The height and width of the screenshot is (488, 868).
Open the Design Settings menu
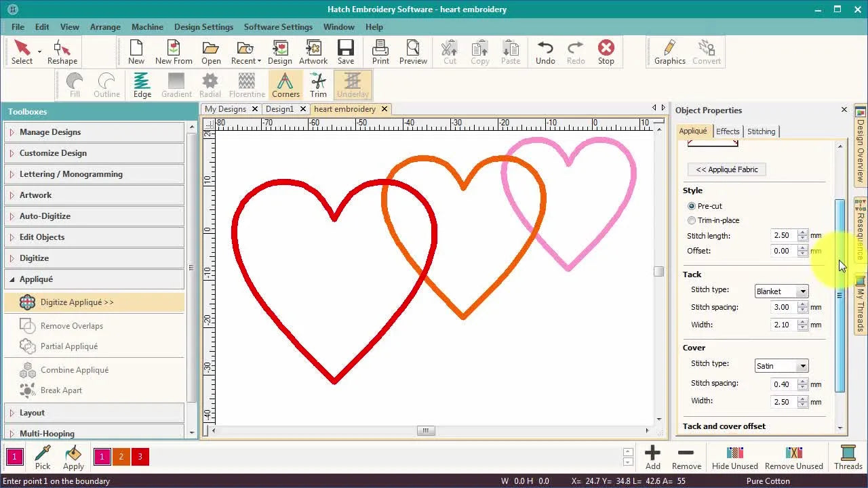[x=203, y=27]
